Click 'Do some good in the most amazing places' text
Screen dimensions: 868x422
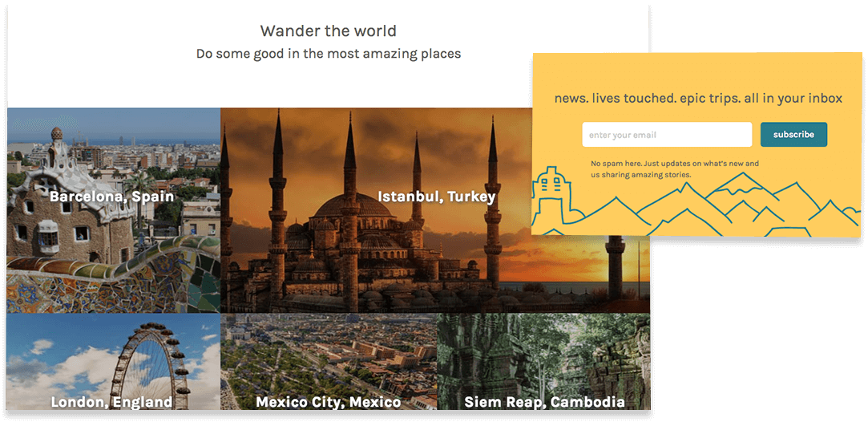tap(329, 55)
